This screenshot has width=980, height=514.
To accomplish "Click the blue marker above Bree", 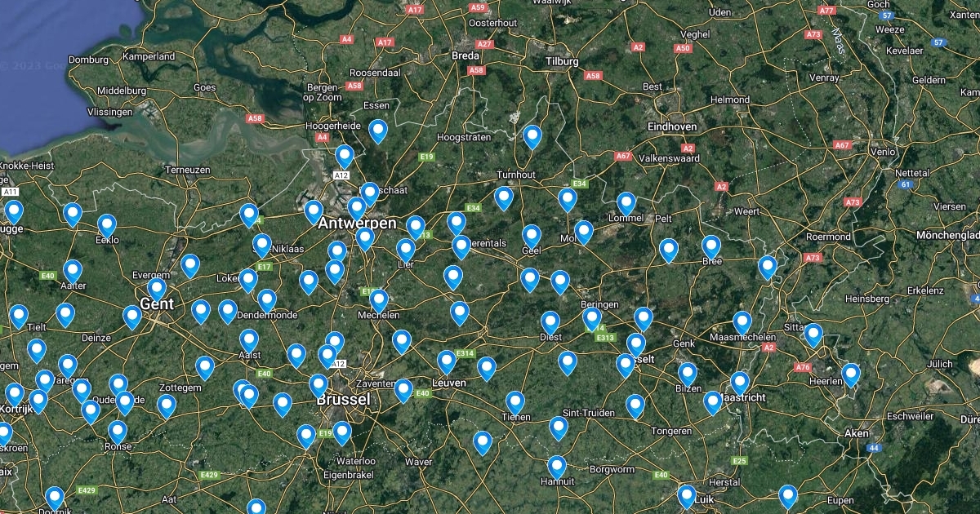I will (711, 247).
